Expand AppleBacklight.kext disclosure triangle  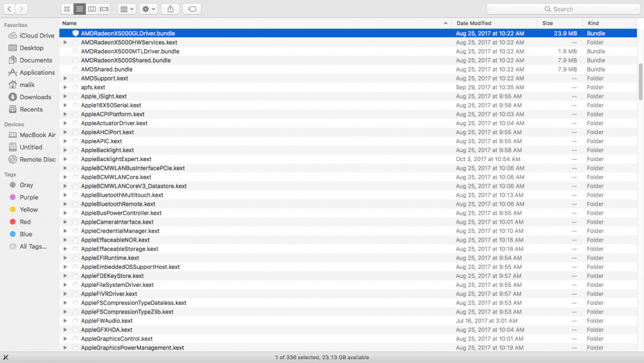pyautogui.click(x=65, y=150)
